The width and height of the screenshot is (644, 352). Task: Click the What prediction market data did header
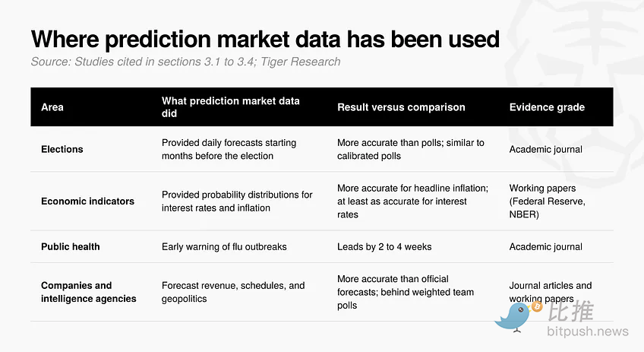(230, 107)
